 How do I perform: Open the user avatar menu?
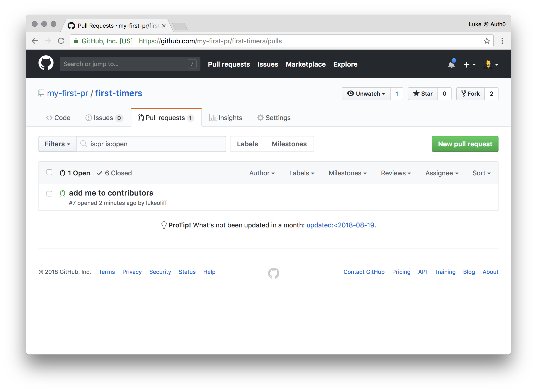(x=491, y=64)
